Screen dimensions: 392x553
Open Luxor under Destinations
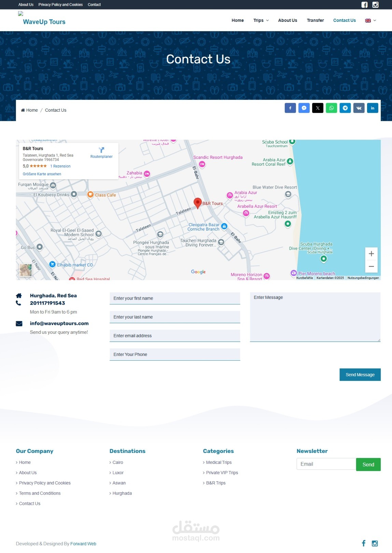118,473
